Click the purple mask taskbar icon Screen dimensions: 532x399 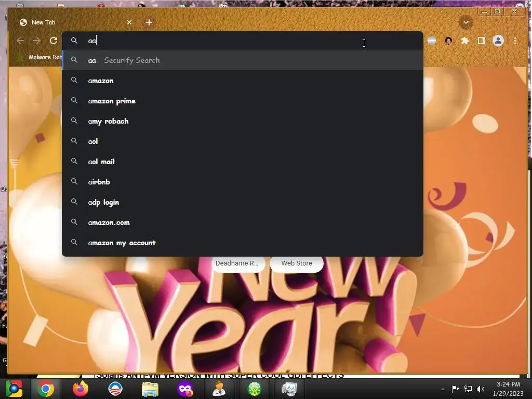[185, 389]
